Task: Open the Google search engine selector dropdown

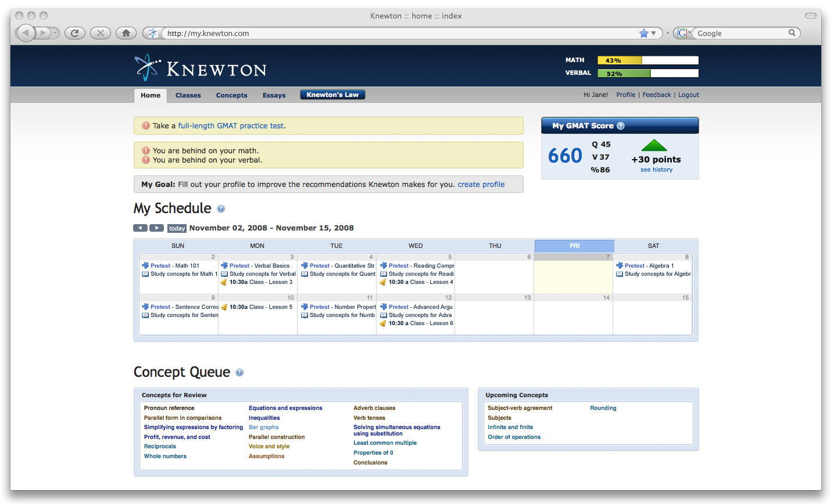Action: tap(684, 33)
